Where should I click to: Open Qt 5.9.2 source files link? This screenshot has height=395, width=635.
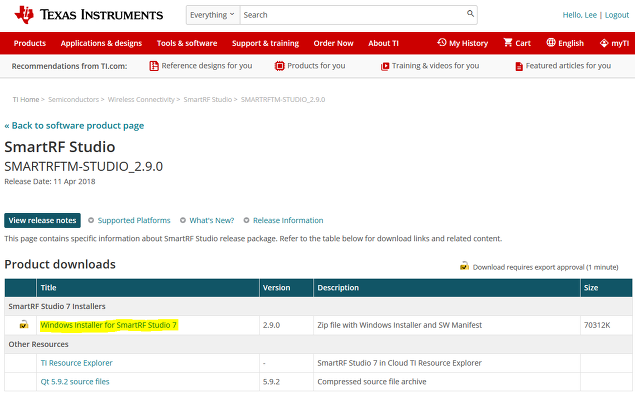(75, 382)
